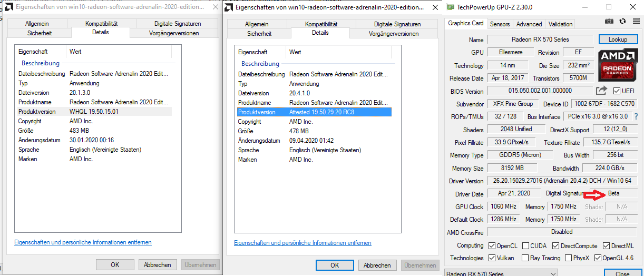This screenshot has width=644, height=276.
Task: Click the Subvendor field XFX Pine Group
Action: 512,104
